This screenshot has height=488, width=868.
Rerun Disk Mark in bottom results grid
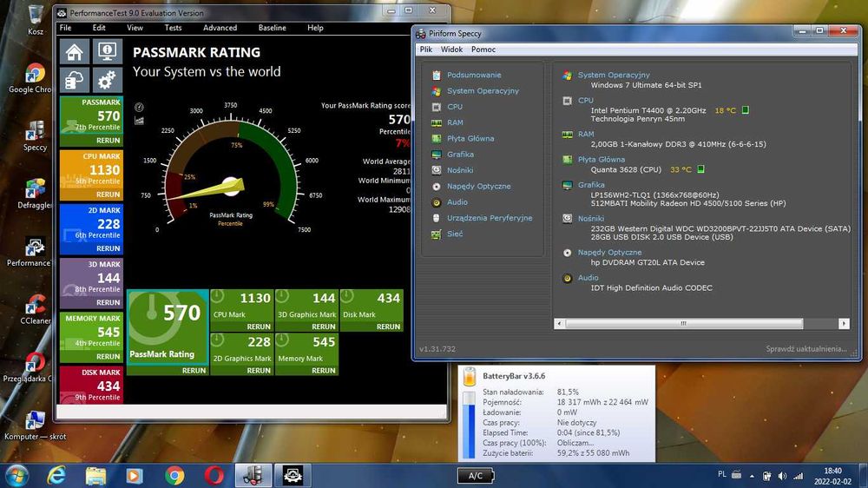point(388,326)
